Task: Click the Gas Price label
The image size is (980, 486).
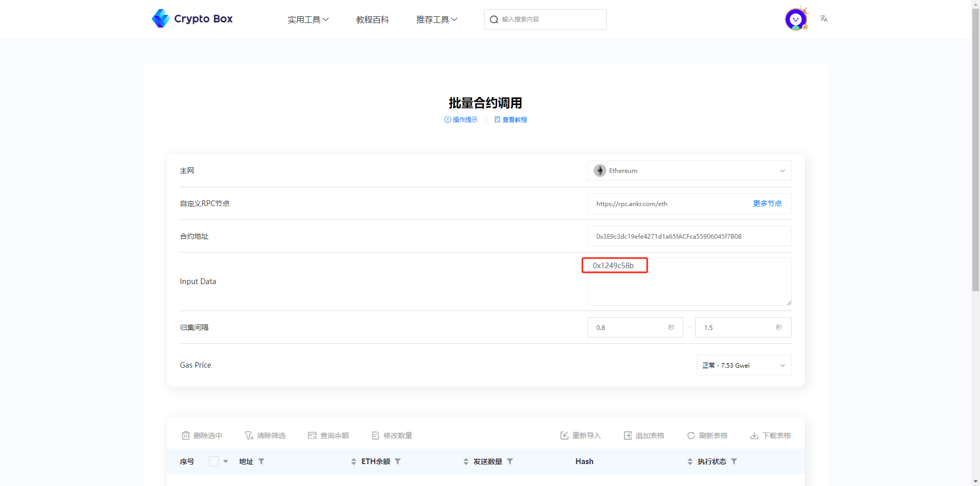Action: [195, 365]
